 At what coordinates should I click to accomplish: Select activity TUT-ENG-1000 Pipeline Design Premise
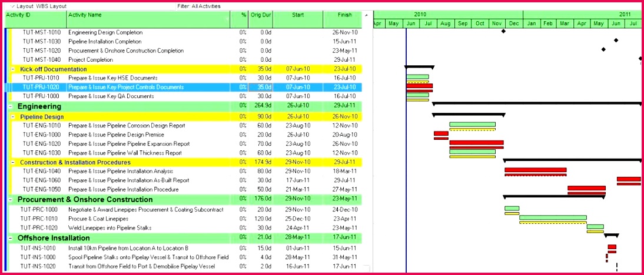[187, 135]
